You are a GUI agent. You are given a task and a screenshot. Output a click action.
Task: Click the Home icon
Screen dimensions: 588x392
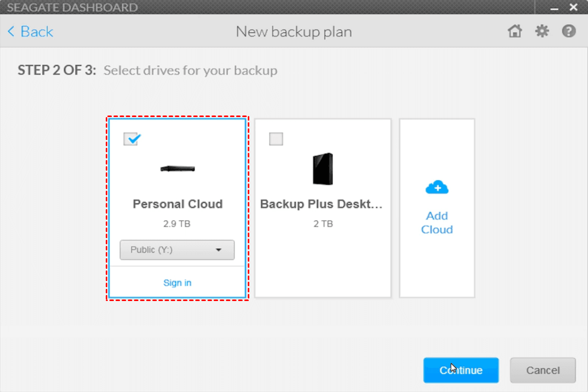515,32
